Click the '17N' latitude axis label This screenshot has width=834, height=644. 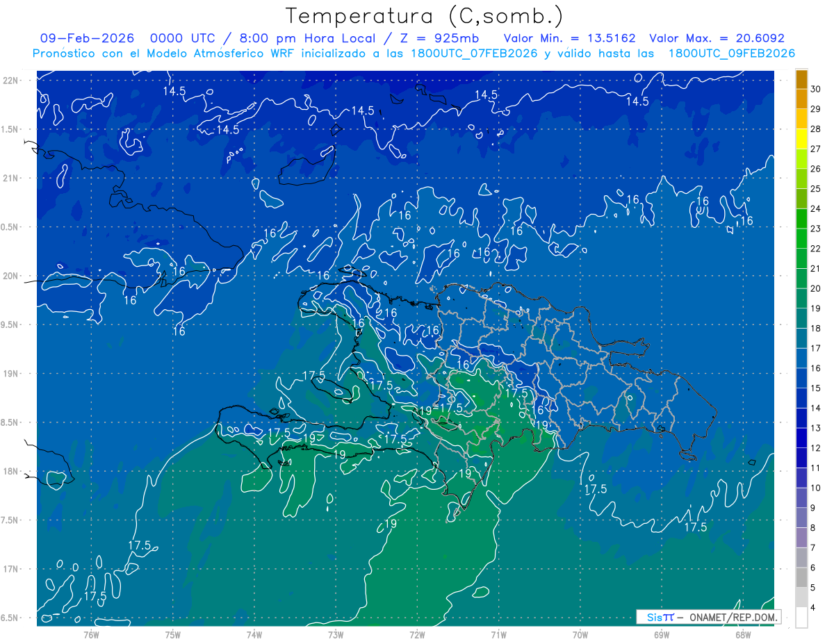11,569
